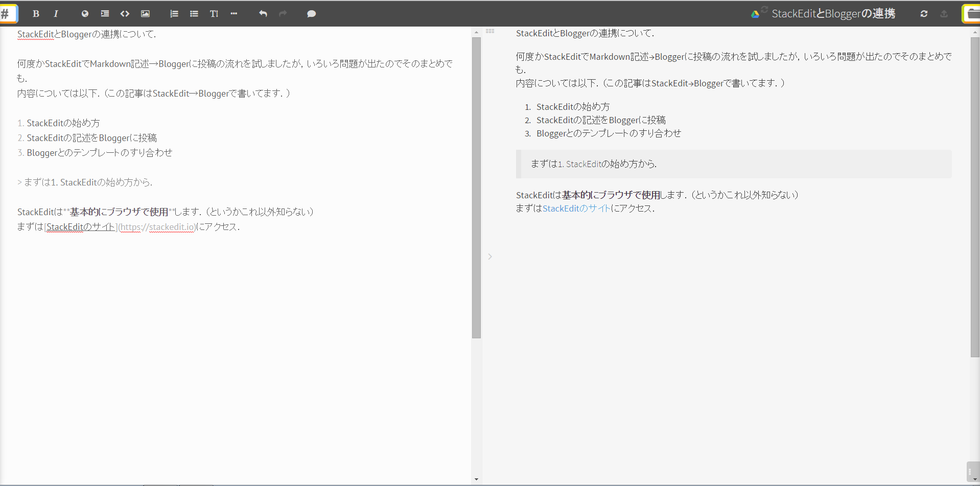Apply bold formatting from the toolbar
Screen dimensions: 980x486
36,14
